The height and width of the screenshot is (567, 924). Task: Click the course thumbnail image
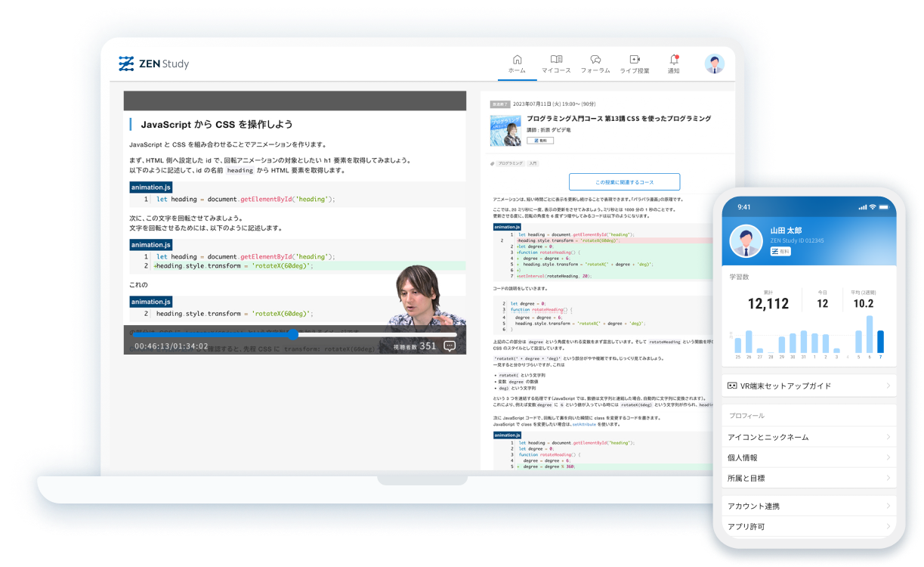tap(505, 130)
